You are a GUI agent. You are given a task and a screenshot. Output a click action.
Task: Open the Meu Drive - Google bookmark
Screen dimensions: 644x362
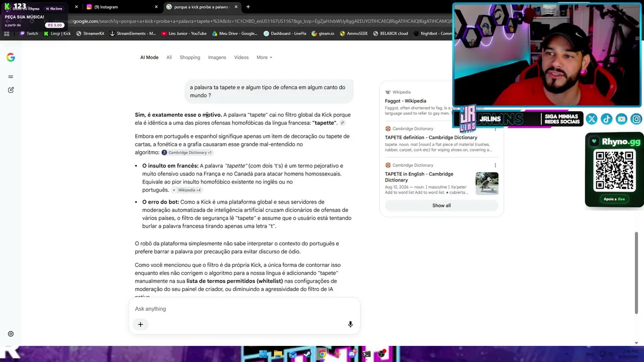click(x=235, y=34)
